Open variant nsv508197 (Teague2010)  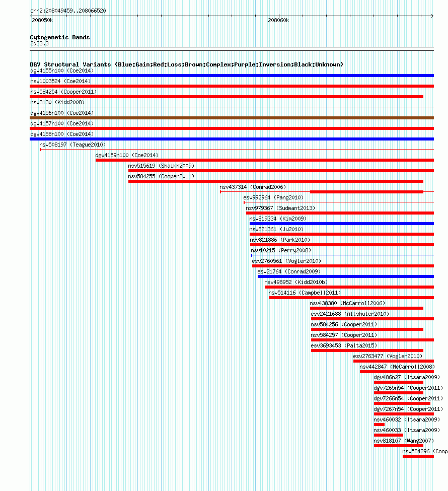tap(72, 145)
